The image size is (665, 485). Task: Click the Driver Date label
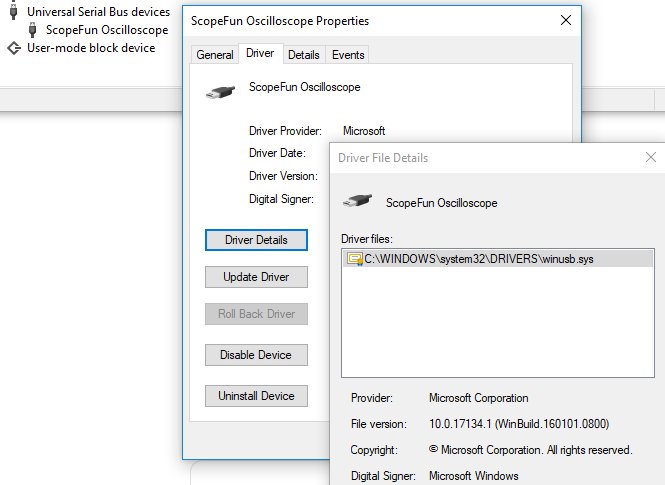(277, 153)
